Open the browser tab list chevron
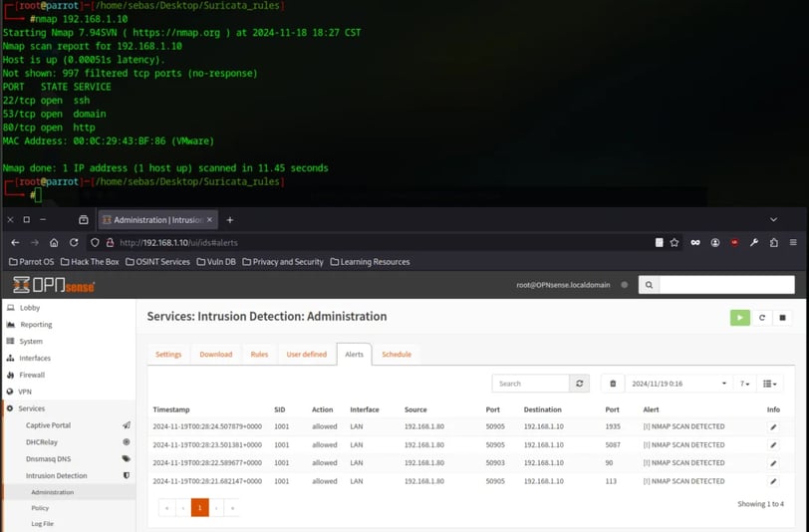 (773, 220)
